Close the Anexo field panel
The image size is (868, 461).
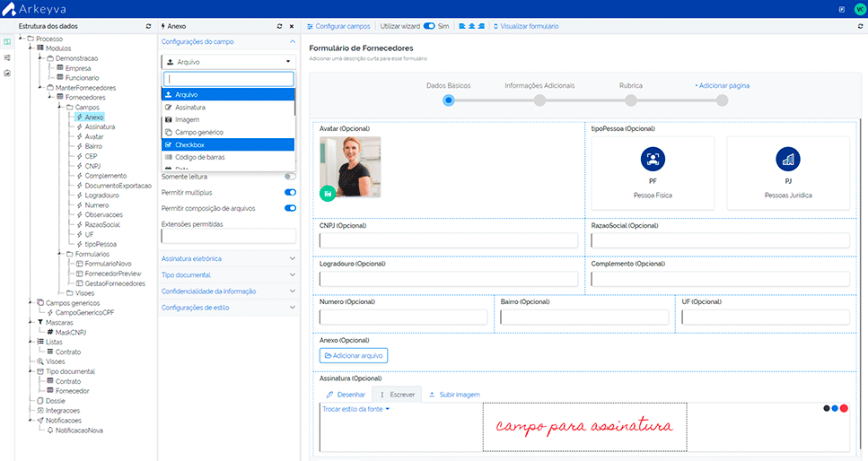[x=291, y=27]
